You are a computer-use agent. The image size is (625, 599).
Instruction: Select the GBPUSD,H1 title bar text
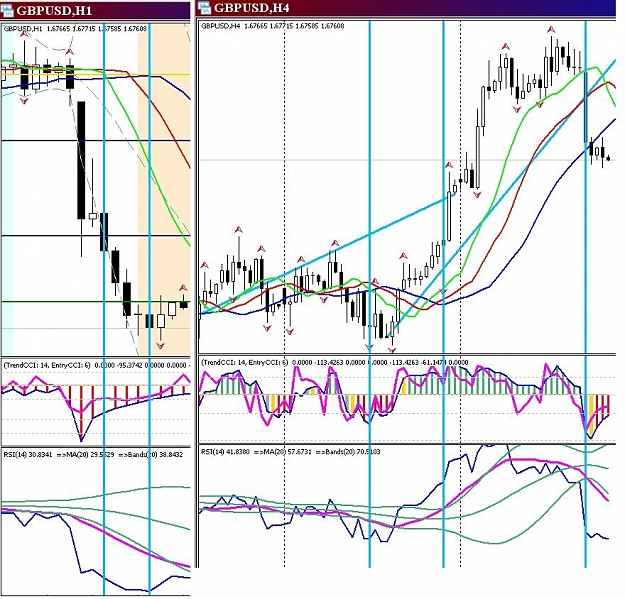pyautogui.click(x=54, y=11)
